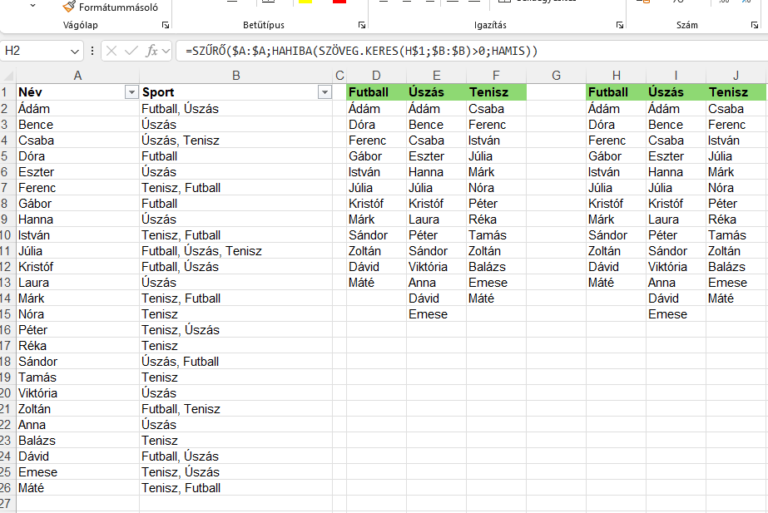
Task: Click the green Tenisz header in column F
Action: tap(496, 92)
